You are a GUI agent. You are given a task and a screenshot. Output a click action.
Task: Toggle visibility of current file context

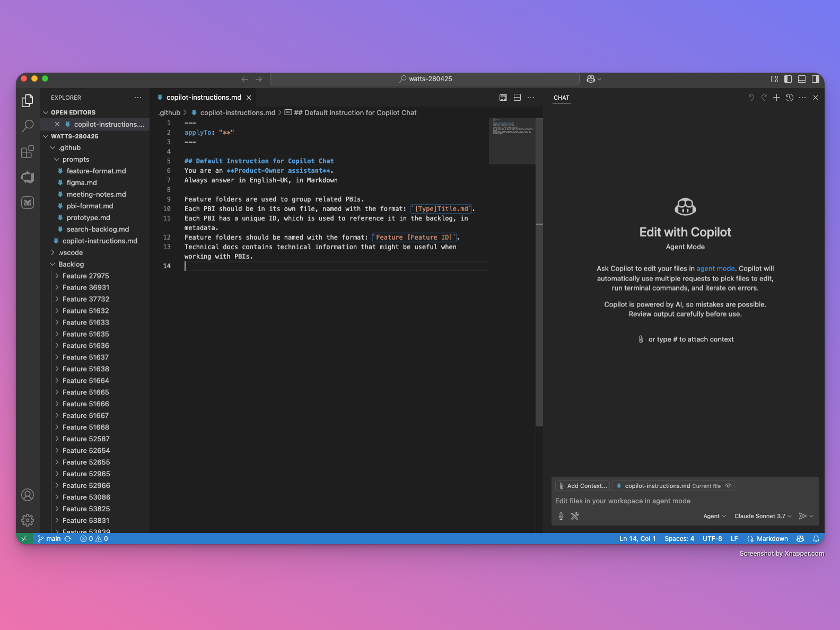729,486
